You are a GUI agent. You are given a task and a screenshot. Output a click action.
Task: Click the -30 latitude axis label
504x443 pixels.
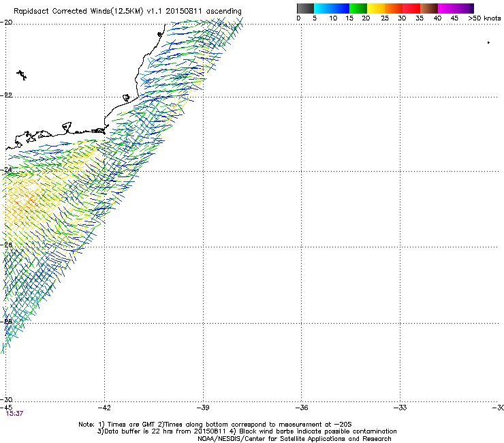(6, 399)
